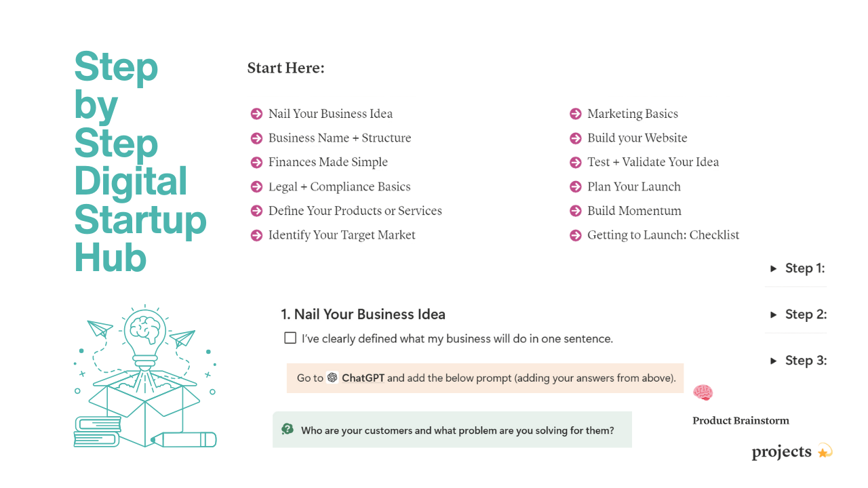Open Legal + Compliance Basics link
This screenshot has height=488, width=868.
pos(339,187)
